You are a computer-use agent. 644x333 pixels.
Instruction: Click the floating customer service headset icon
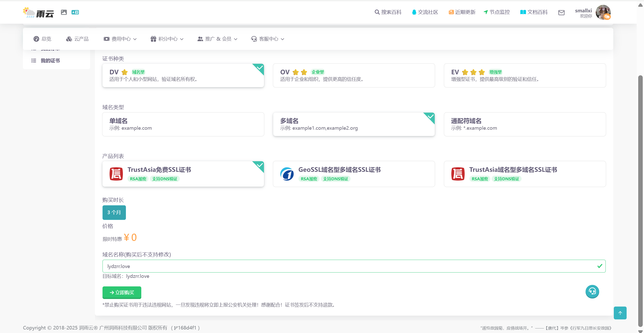click(x=592, y=292)
